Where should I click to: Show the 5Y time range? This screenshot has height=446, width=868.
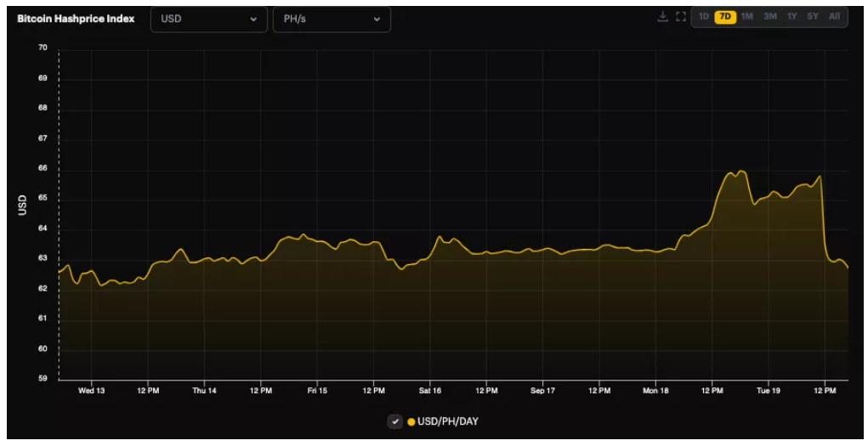point(814,17)
